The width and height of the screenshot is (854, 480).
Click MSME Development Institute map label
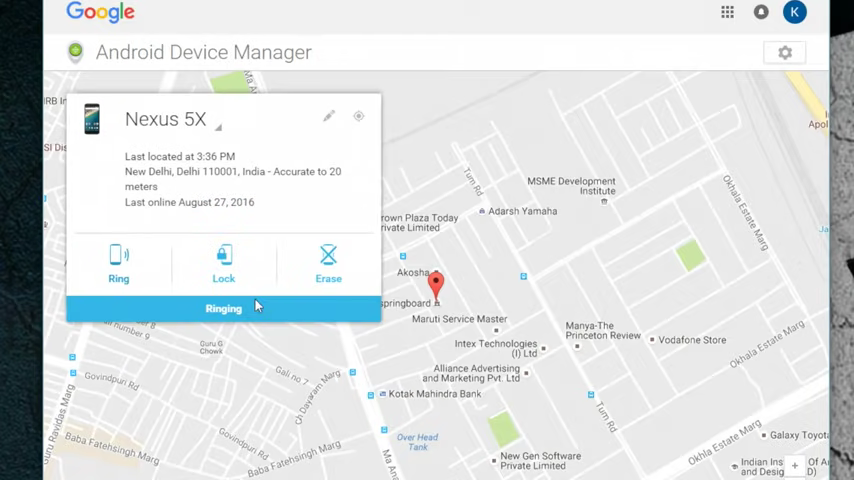tap(571, 186)
